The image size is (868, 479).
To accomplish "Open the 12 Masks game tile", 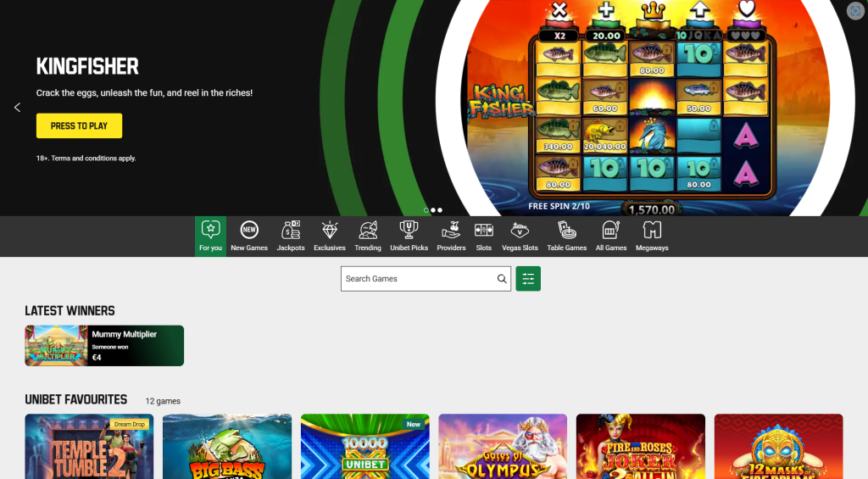I will (x=778, y=446).
